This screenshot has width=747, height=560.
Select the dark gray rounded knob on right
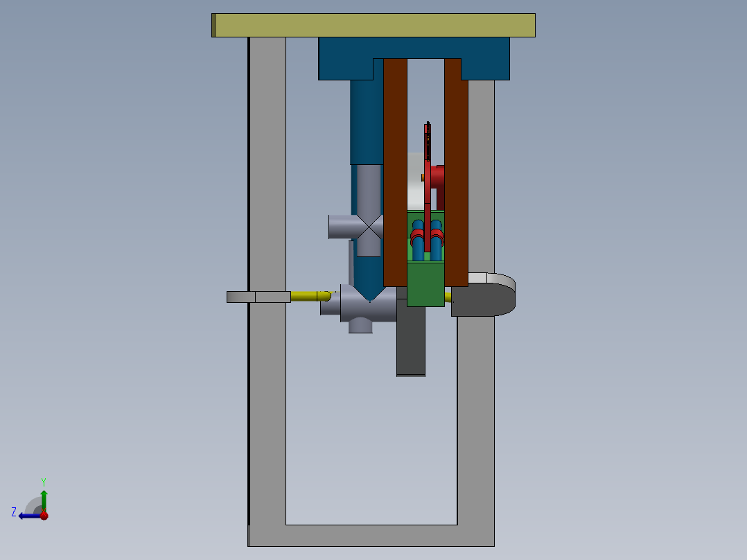(x=483, y=300)
